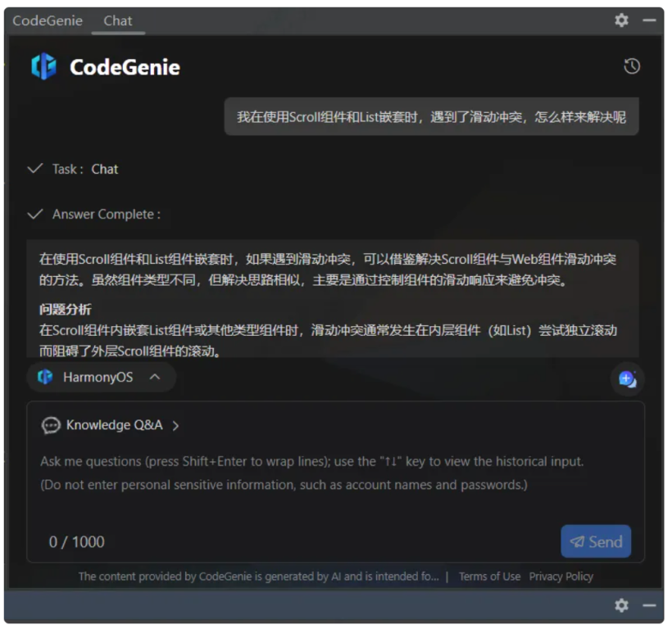
Task: Click the AI-generated content disclaimer text
Action: (258, 577)
